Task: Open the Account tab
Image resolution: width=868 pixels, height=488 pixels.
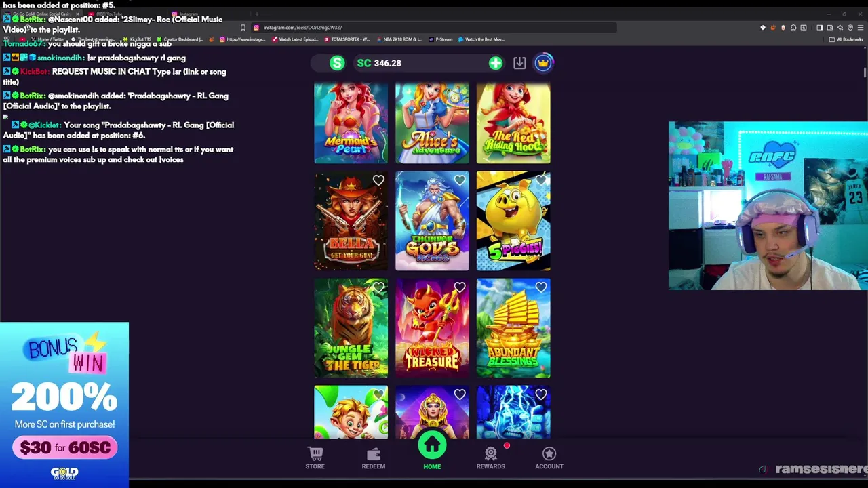Action: click(x=549, y=458)
